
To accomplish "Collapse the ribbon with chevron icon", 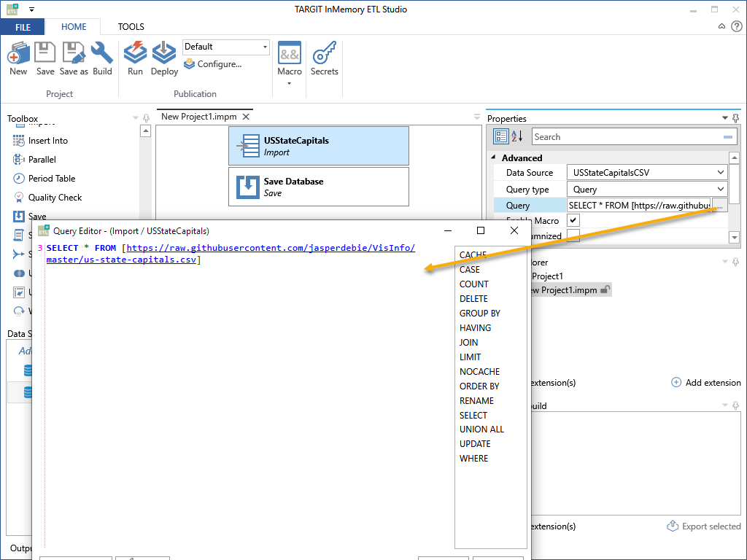I will (x=721, y=26).
